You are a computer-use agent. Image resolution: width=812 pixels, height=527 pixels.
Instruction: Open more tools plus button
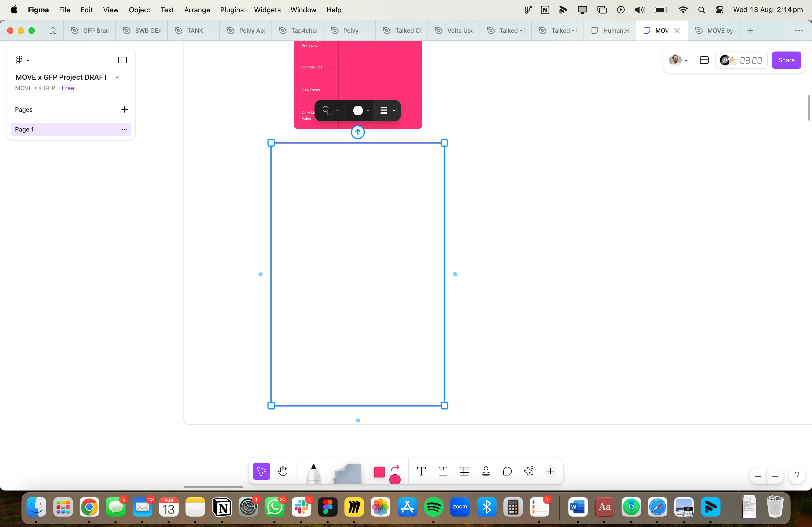pyautogui.click(x=550, y=471)
